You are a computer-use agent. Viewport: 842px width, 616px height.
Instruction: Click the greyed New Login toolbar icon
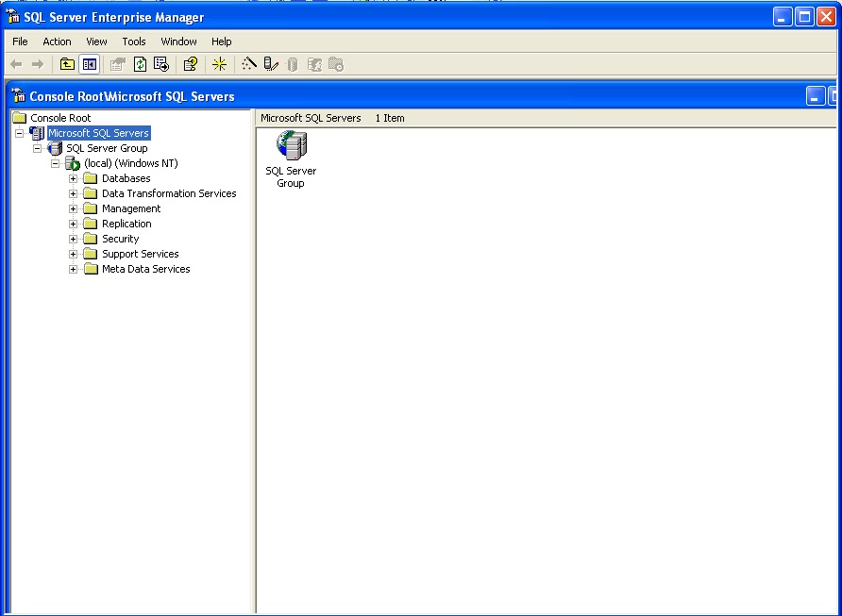click(314, 64)
